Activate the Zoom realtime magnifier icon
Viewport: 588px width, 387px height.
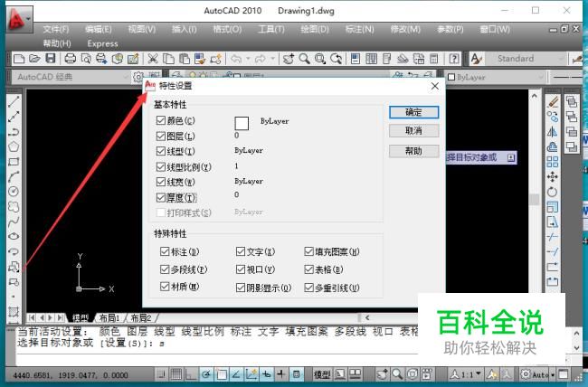(305, 59)
